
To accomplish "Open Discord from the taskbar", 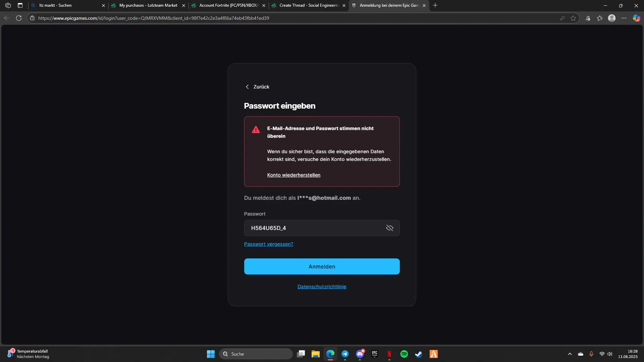I will 360,354.
